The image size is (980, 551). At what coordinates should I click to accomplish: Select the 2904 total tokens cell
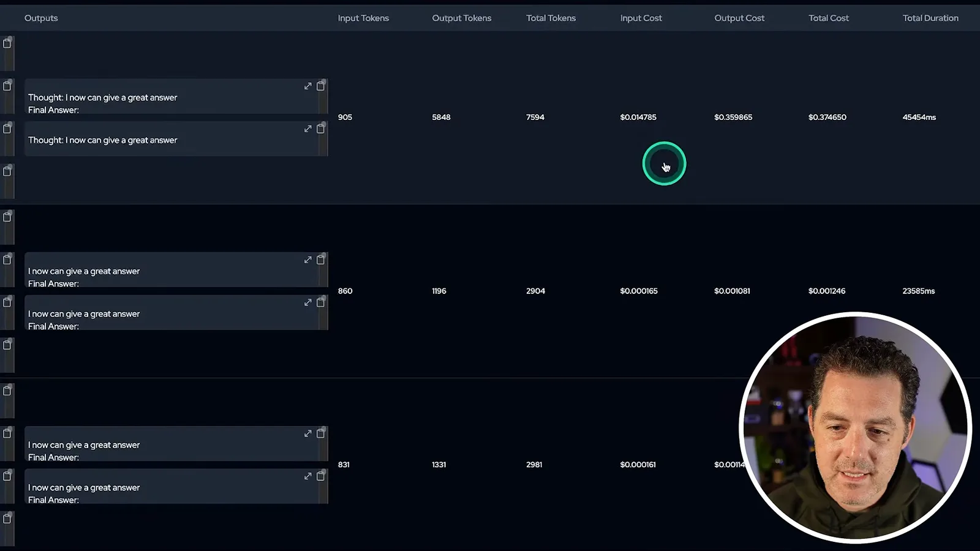pyautogui.click(x=535, y=291)
